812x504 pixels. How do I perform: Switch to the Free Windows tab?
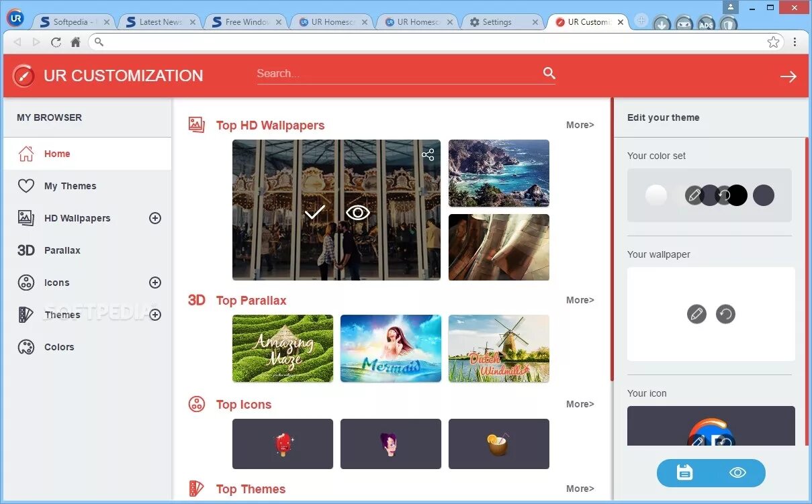(245, 22)
